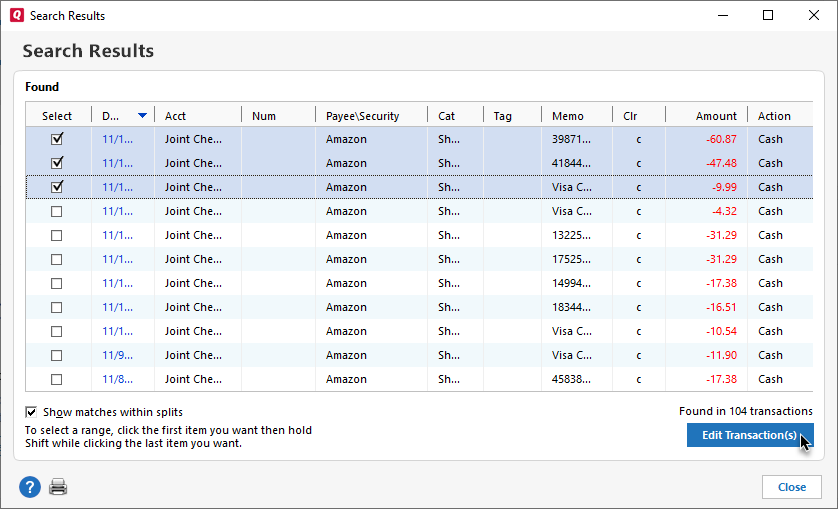Click the printer icon
The width and height of the screenshot is (838, 509).
pos(59,487)
